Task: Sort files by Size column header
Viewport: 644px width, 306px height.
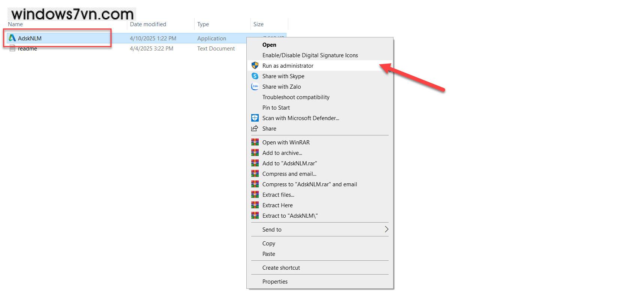Action: click(x=258, y=24)
